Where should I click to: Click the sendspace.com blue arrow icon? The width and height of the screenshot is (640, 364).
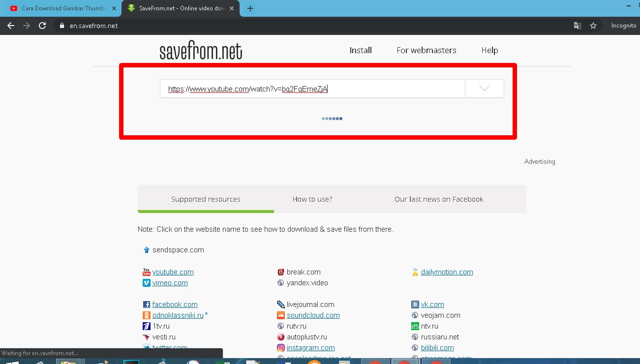click(146, 250)
